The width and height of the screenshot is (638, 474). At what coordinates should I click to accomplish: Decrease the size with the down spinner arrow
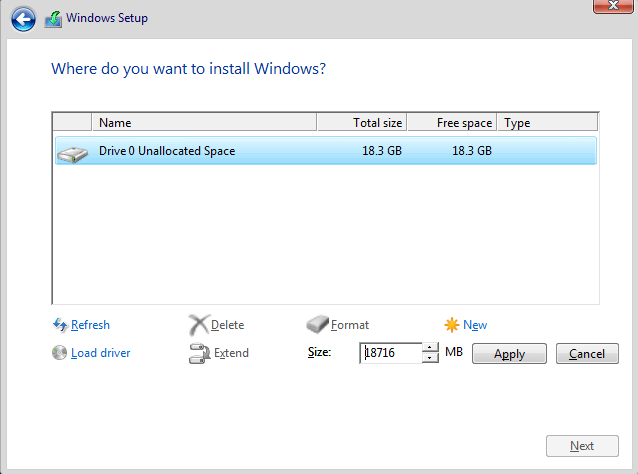pyautogui.click(x=430, y=358)
